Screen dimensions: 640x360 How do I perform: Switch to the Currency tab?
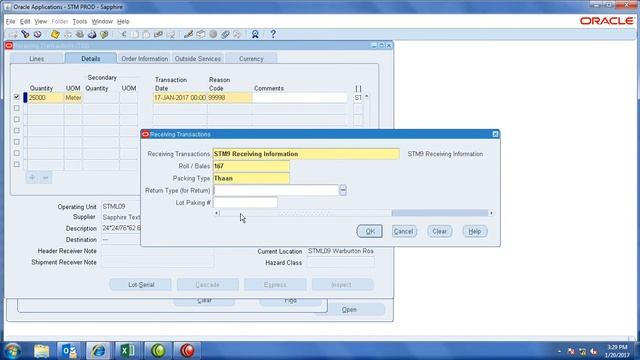(x=251, y=59)
